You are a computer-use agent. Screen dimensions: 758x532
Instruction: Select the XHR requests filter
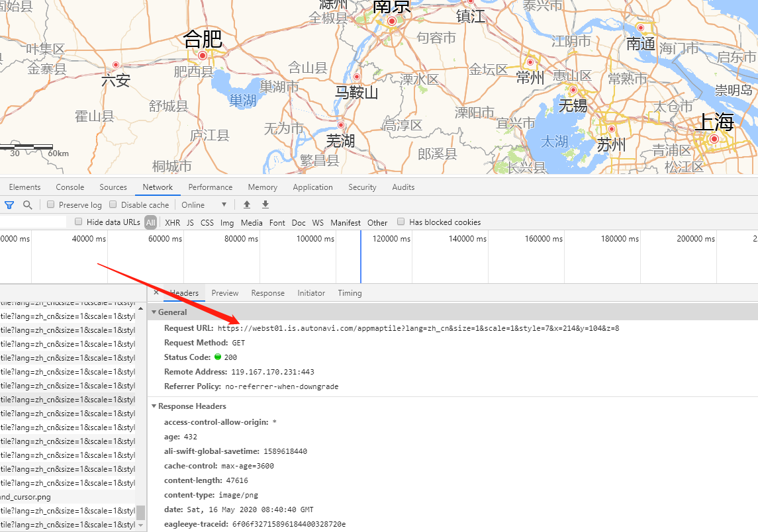click(172, 222)
